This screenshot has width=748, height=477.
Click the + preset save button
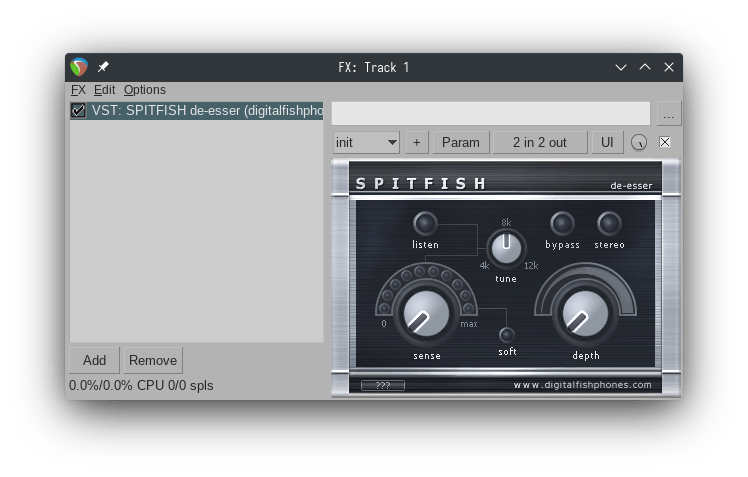(x=416, y=142)
